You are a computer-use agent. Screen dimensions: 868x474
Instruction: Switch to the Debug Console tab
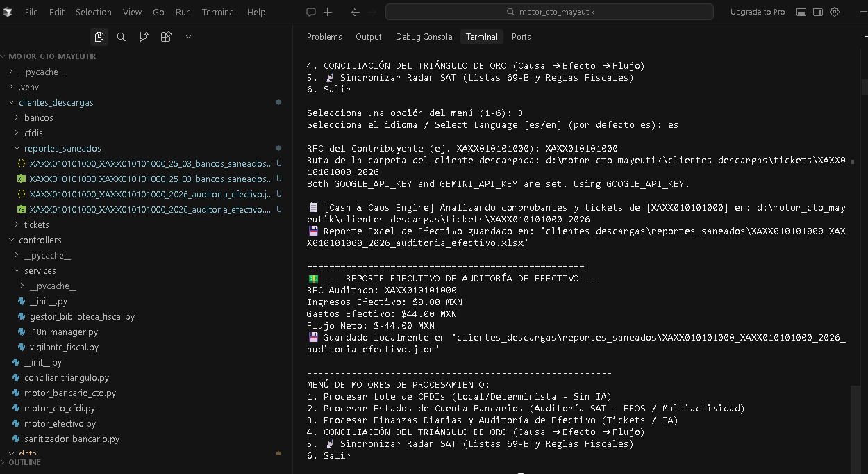[x=424, y=37]
